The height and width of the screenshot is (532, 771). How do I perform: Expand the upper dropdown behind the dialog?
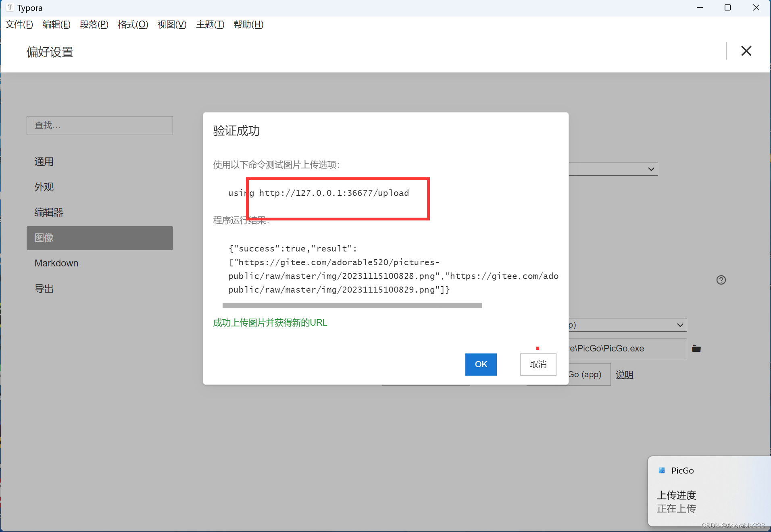click(x=613, y=169)
